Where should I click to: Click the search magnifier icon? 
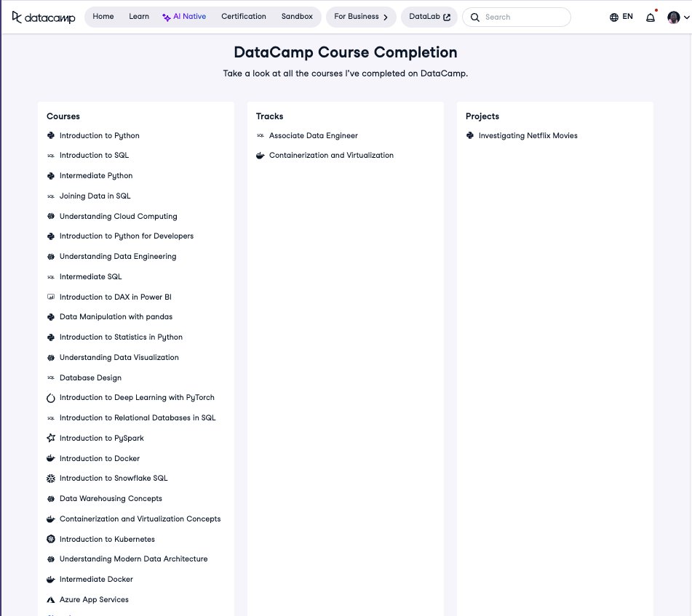click(x=475, y=17)
